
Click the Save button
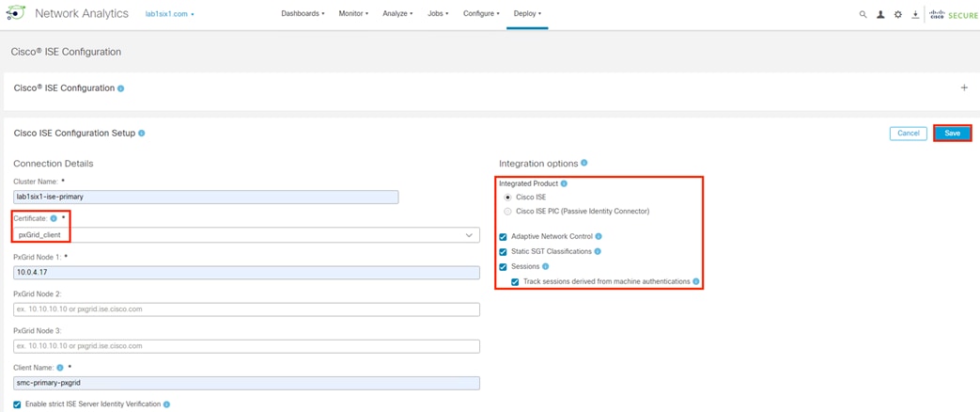952,134
